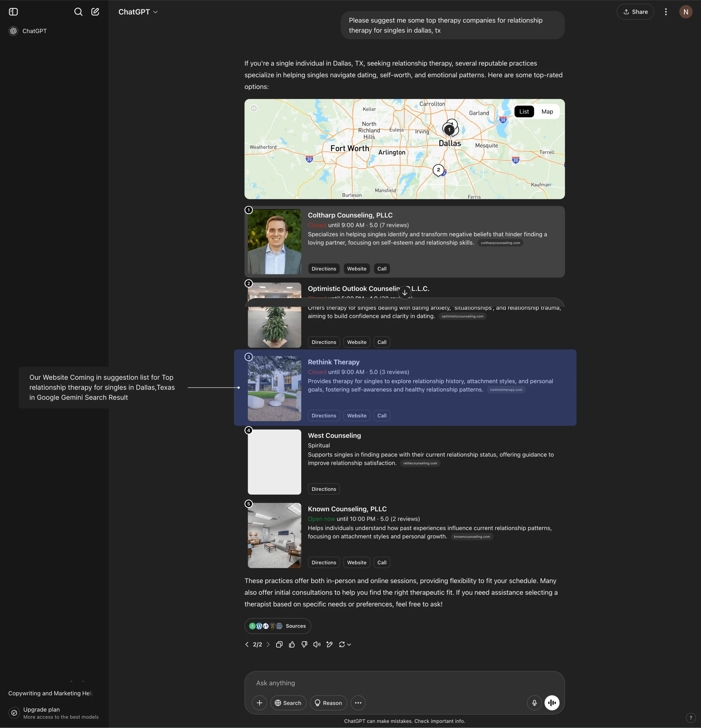Click the scroll-to-bottom arrow button
The height and width of the screenshot is (728, 701).
pos(405,293)
